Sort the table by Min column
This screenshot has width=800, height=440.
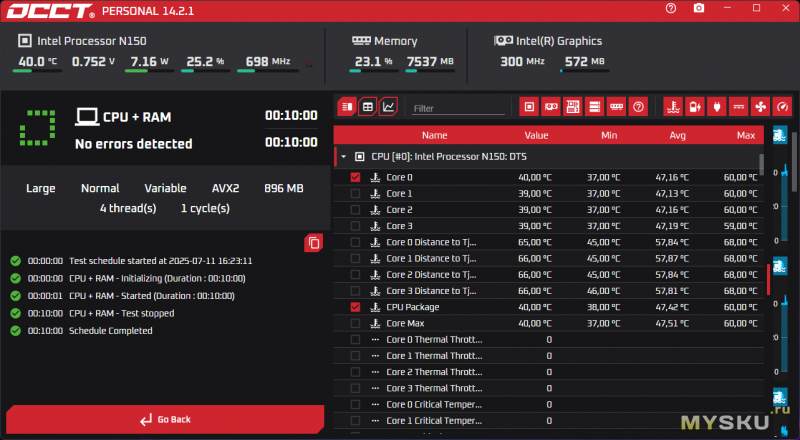point(609,135)
